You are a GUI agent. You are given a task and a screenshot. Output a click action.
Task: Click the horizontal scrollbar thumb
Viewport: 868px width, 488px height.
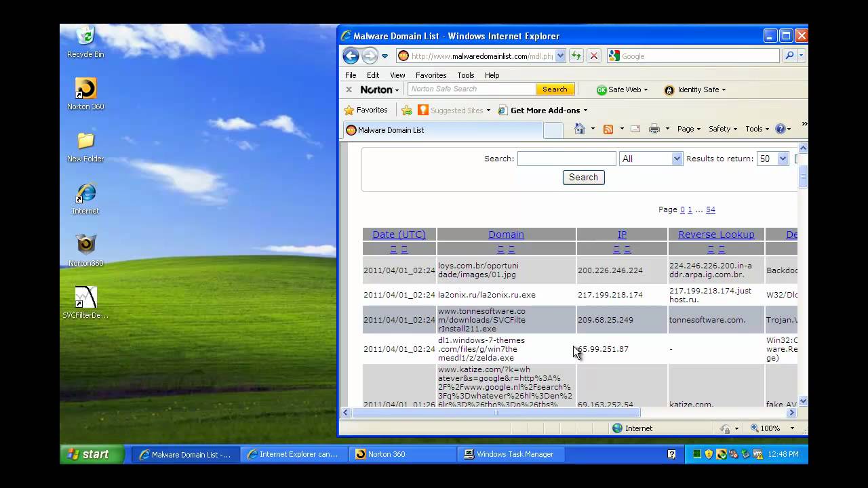coord(496,412)
